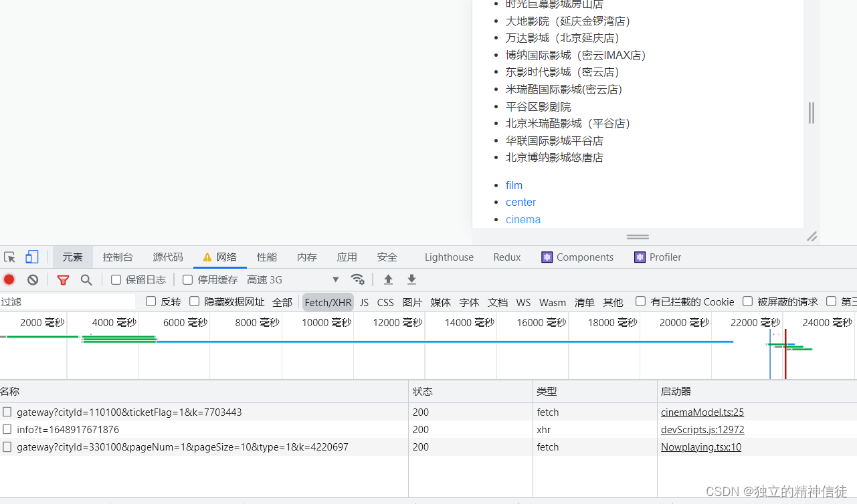Open the Components tab
857x504 pixels.
click(577, 257)
